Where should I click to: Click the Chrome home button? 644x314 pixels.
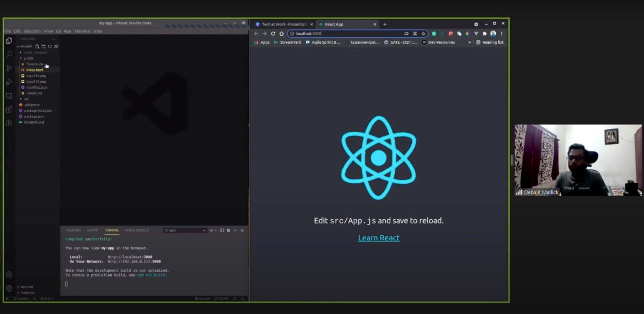point(282,34)
